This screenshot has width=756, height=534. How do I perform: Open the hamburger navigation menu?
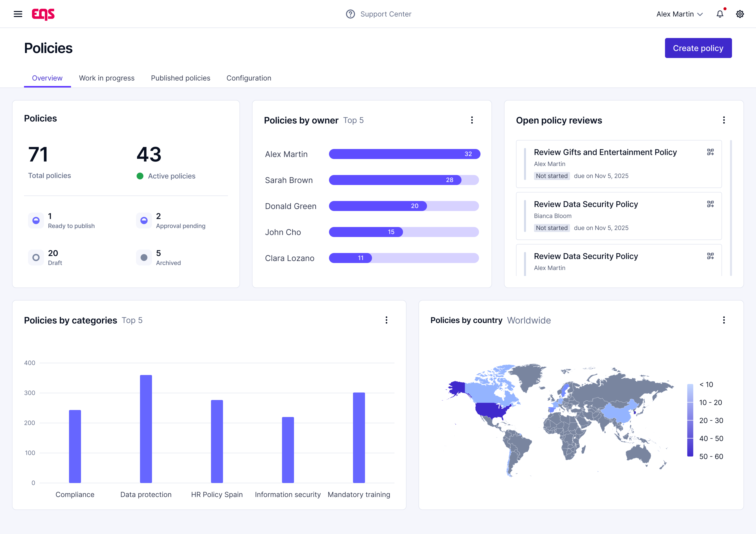[18, 14]
